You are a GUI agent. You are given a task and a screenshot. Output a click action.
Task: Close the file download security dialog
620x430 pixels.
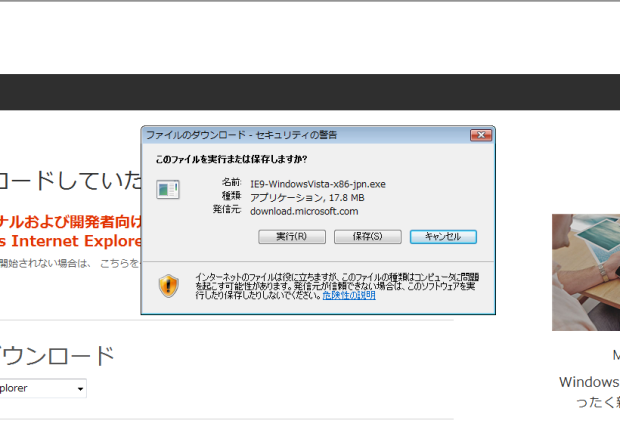click(x=481, y=135)
